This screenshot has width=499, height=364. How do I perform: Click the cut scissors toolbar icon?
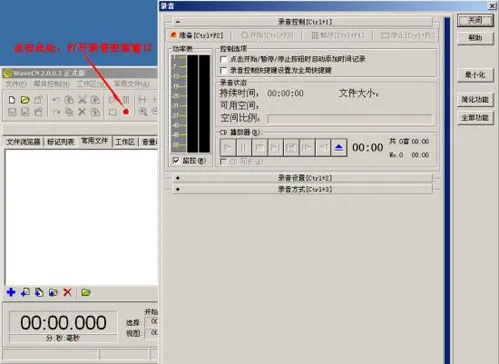82,100
